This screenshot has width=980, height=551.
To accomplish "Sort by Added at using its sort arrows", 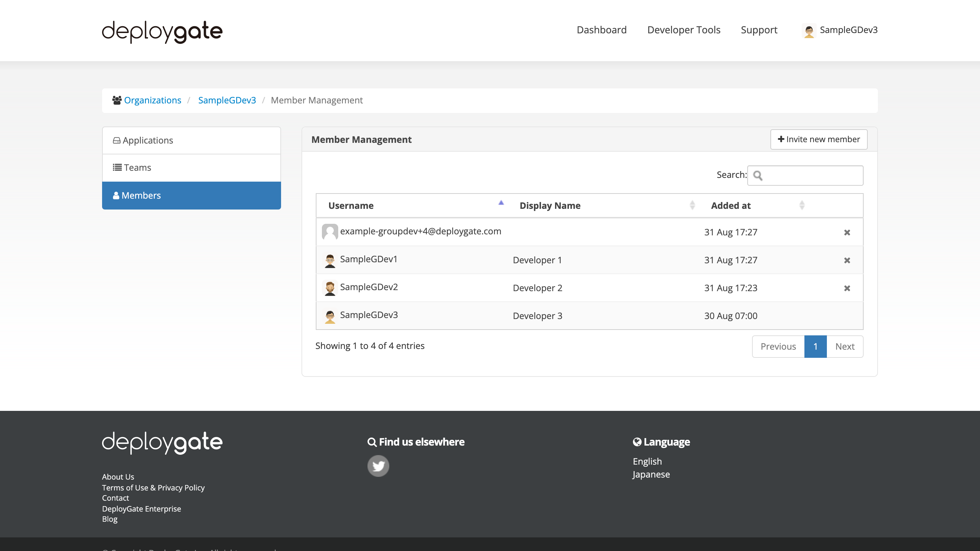I will (x=802, y=205).
